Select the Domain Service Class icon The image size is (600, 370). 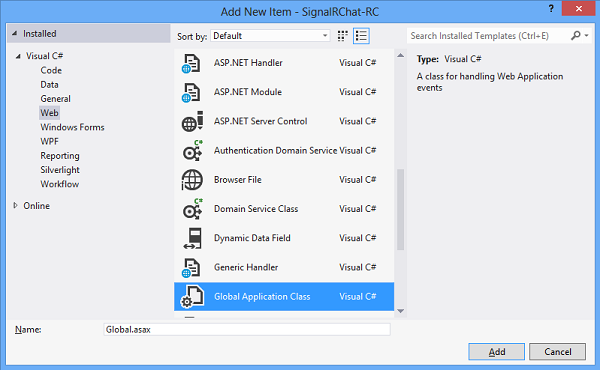point(192,209)
